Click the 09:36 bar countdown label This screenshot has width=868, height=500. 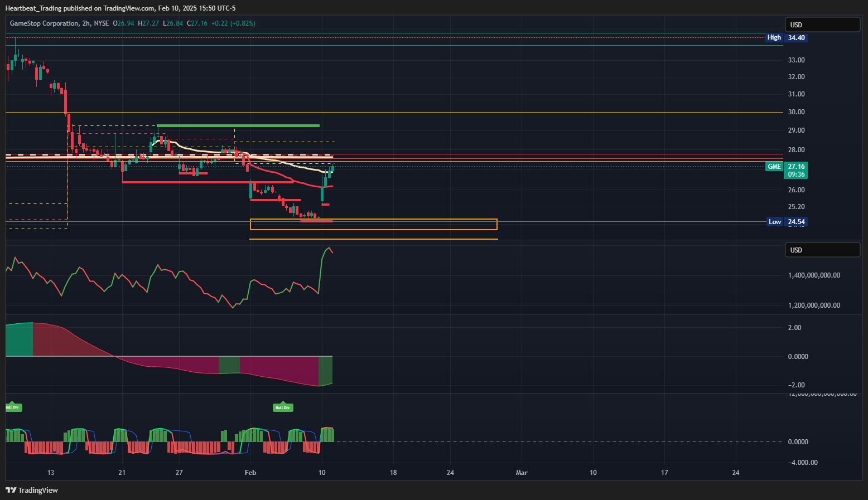point(796,174)
